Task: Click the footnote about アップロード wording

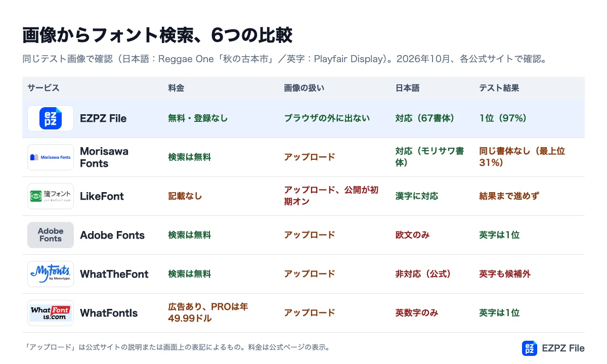Action: [x=177, y=347]
